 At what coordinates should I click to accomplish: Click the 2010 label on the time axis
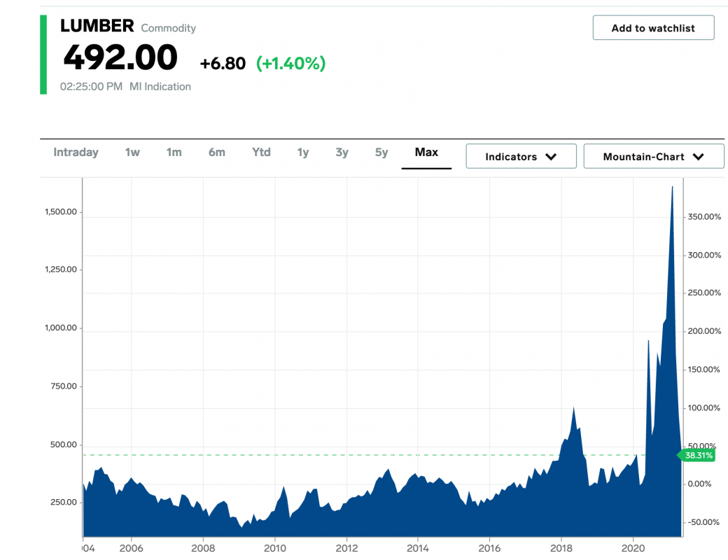(275, 548)
